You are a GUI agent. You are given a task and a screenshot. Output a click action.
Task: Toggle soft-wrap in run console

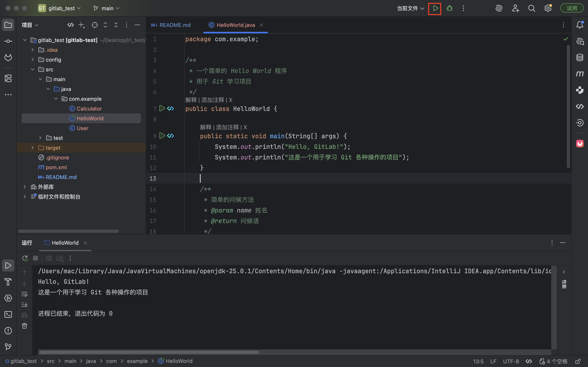pyautogui.click(x=24, y=294)
